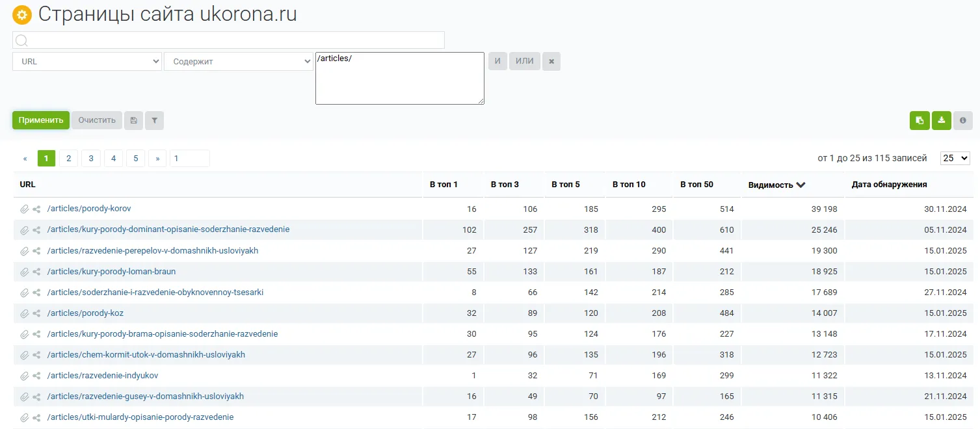
Task: Sort by Дата обнаружения column
Action: click(889, 185)
